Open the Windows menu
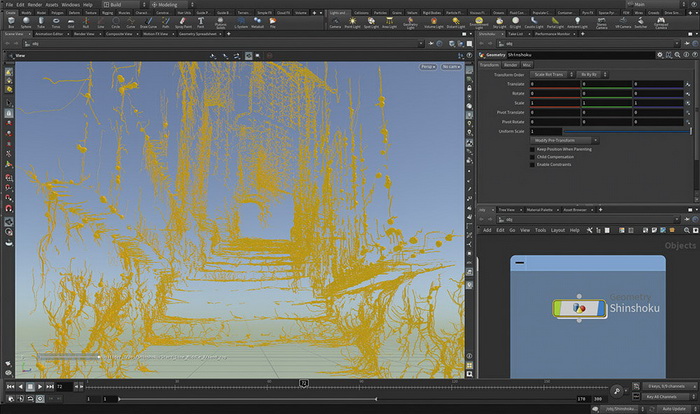The image size is (700, 414). (x=71, y=4)
